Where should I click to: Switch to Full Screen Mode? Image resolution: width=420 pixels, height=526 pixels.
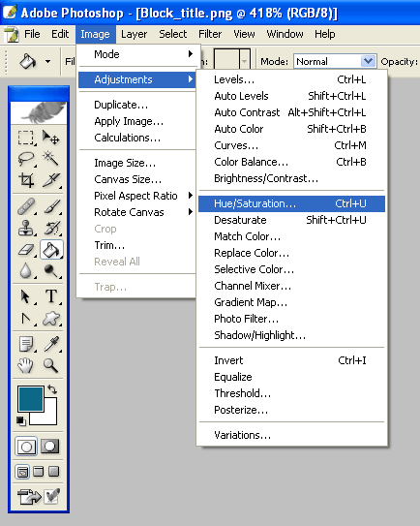(53, 472)
